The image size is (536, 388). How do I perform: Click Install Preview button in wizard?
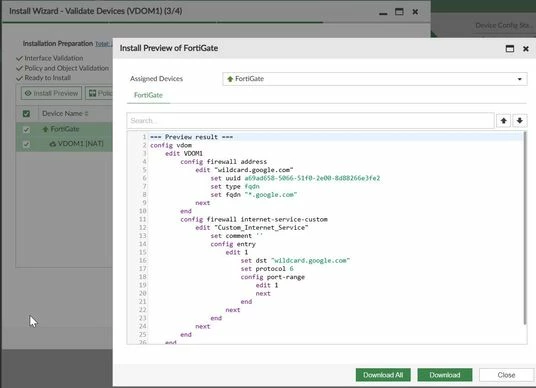click(x=51, y=93)
